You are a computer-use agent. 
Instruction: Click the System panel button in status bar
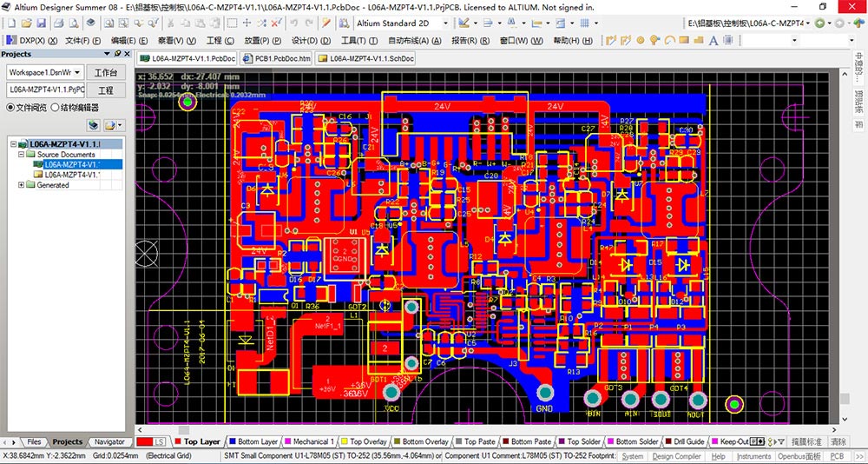click(632, 456)
